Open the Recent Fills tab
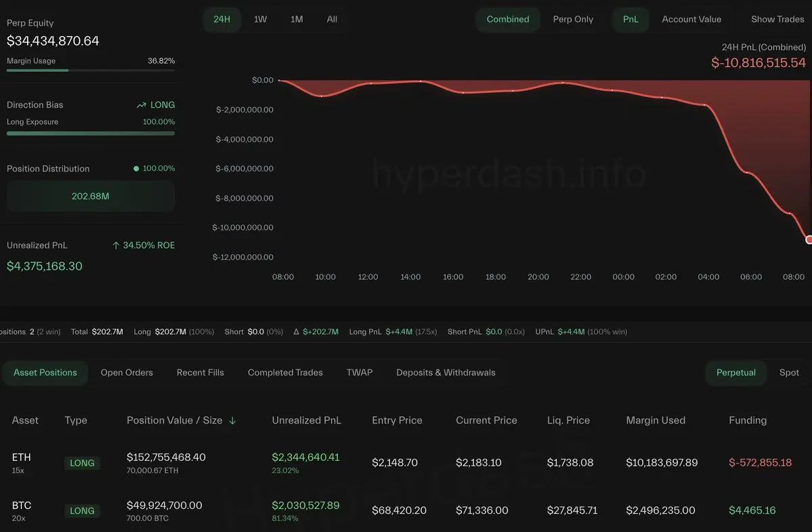 coord(200,373)
